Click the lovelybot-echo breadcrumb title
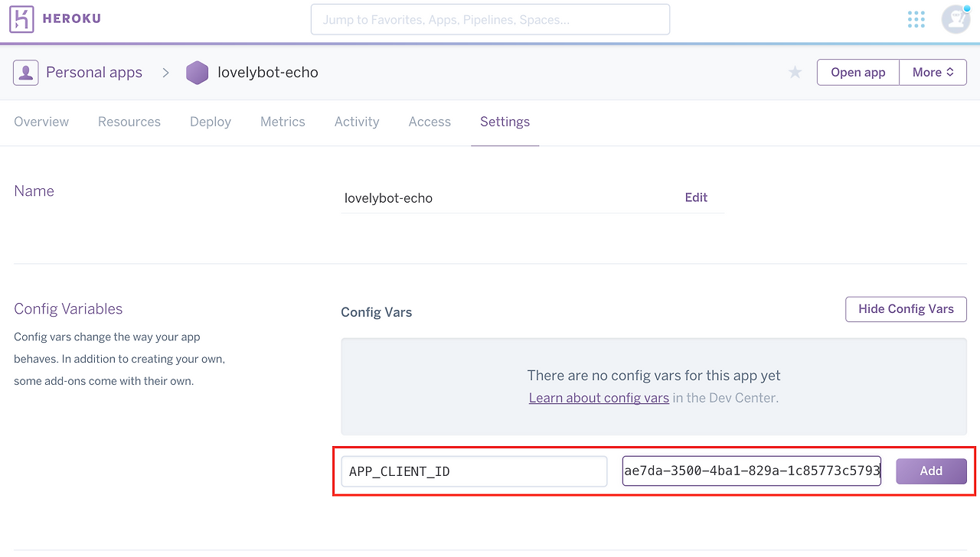Image resolution: width=980 pixels, height=557 pixels. [268, 73]
